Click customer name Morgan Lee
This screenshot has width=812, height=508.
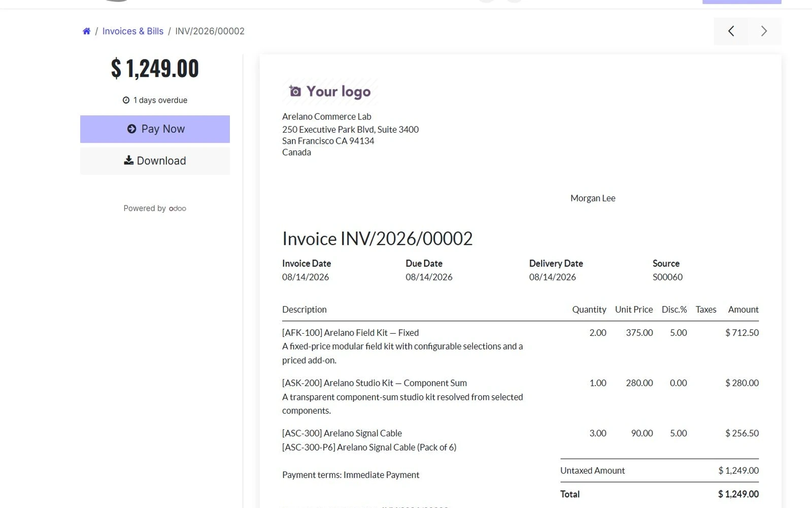point(593,198)
